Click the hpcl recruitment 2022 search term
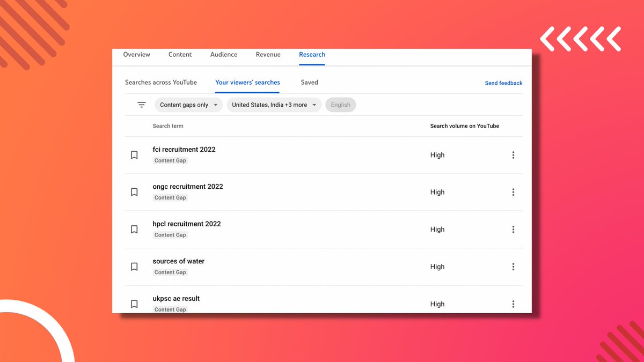644x362 pixels. (187, 224)
